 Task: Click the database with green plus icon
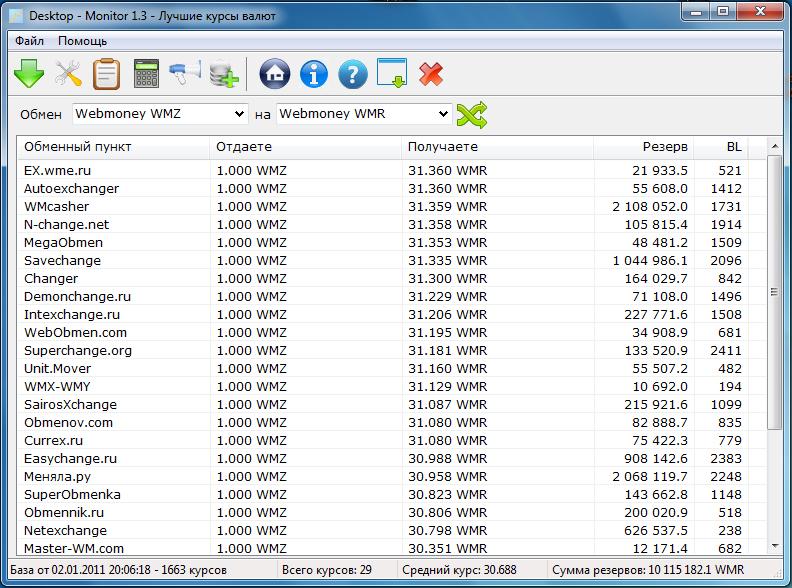224,75
